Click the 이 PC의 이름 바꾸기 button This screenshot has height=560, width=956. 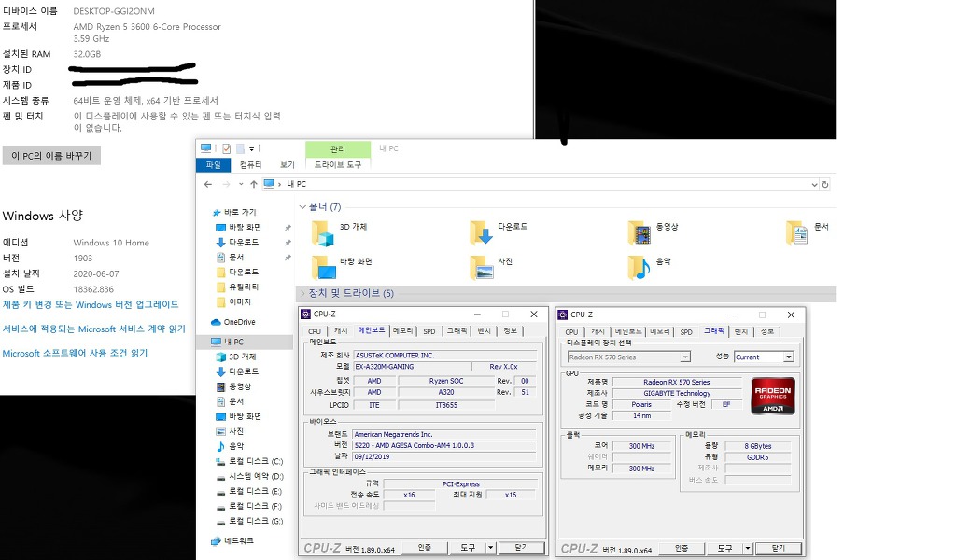pos(52,155)
